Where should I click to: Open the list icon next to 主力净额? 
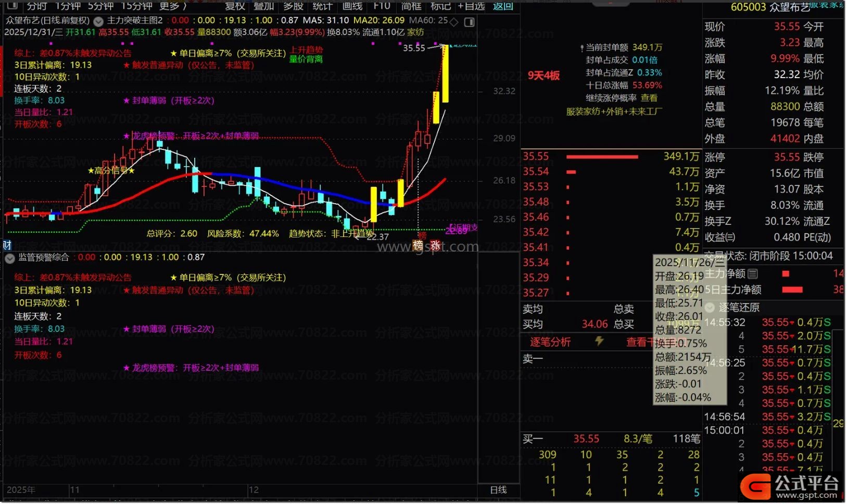pyautogui.click(x=753, y=273)
